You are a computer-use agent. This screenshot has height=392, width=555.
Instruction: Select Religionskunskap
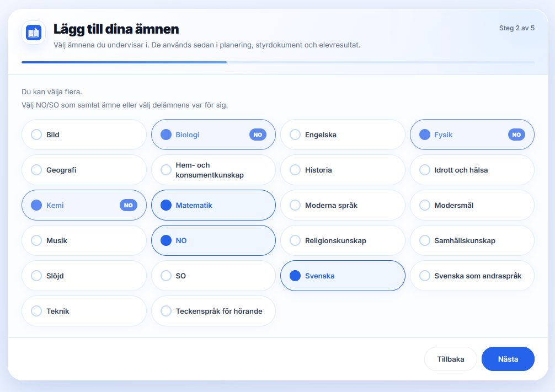coord(343,240)
